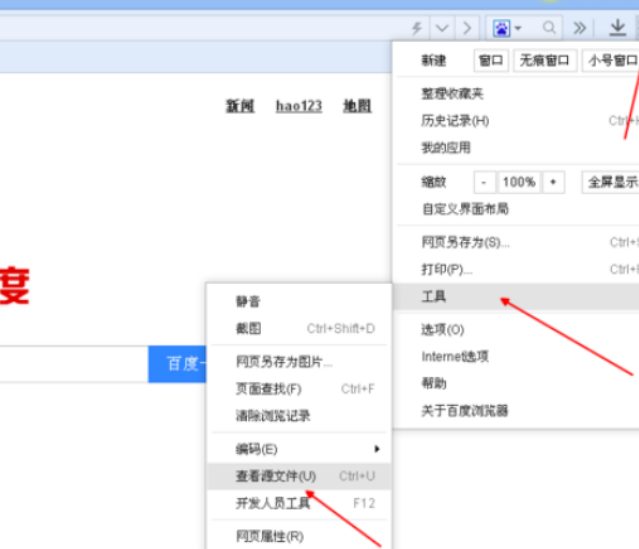Open a new 小号窗口 button

(x=610, y=61)
